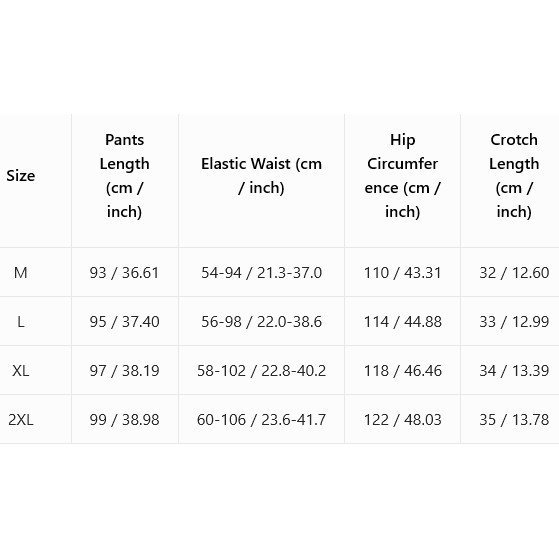Click the 118 / 46.46 hip cell
The image size is (559, 559).
[x=402, y=371]
